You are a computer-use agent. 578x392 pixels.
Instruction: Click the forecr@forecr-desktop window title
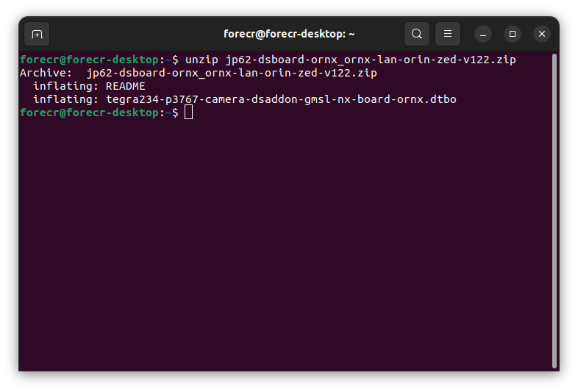pos(289,34)
